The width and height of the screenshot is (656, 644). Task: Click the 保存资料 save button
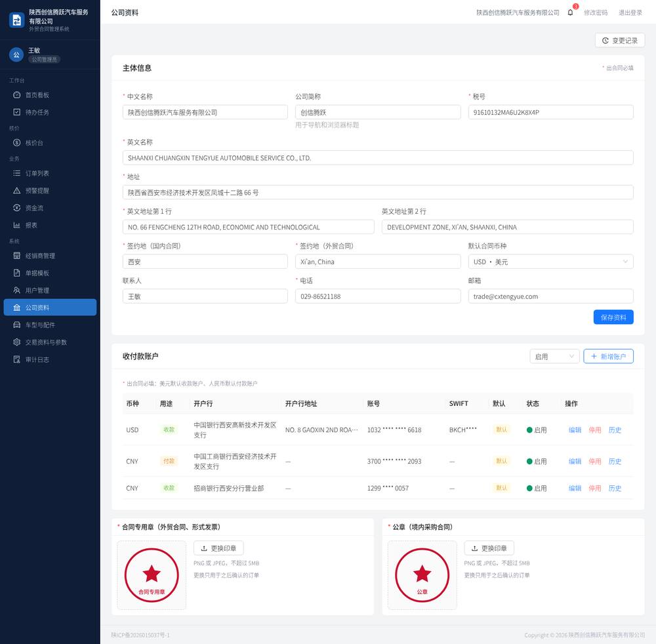[x=613, y=317]
